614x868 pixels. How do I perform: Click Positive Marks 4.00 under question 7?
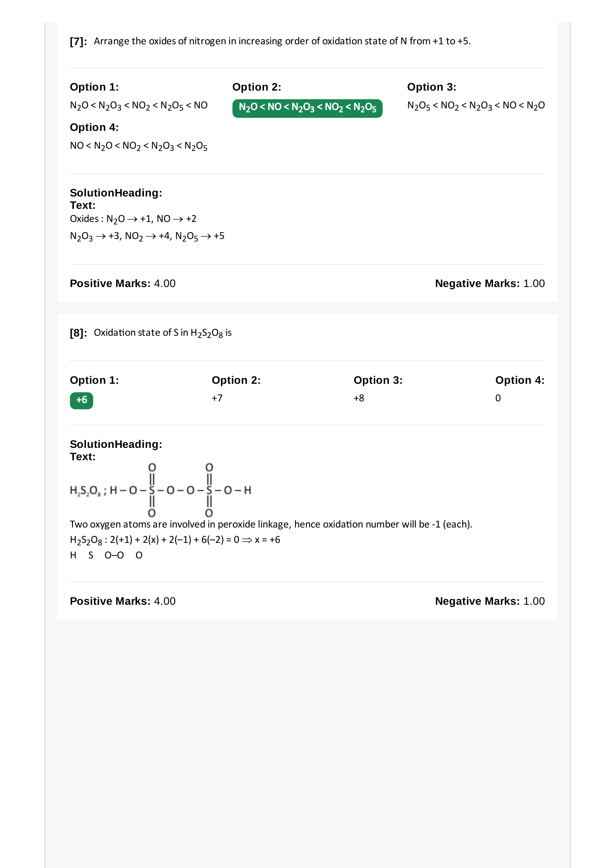coord(123,284)
